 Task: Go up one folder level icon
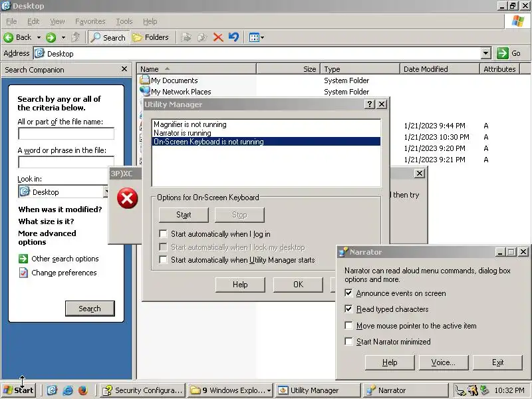[76, 37]
